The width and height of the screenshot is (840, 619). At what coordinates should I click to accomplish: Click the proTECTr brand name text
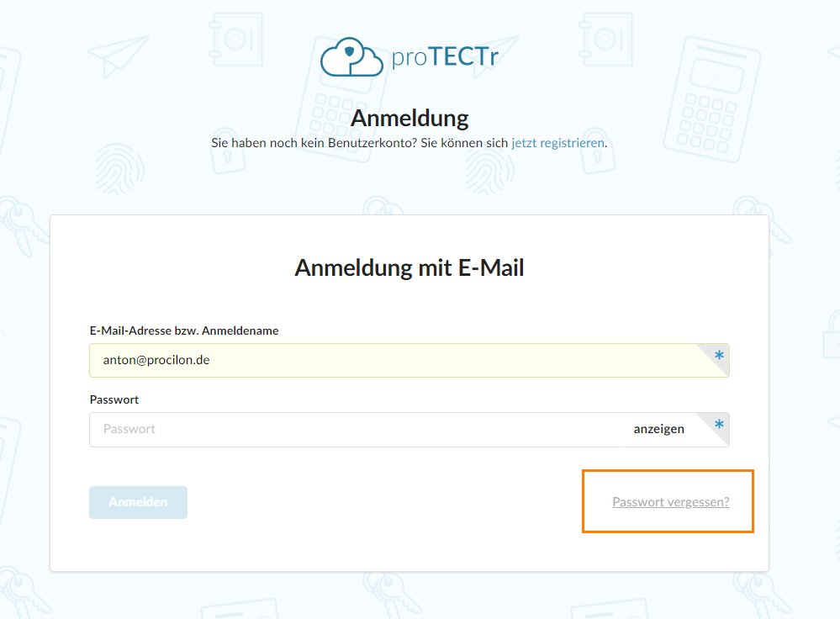point(446,58)
